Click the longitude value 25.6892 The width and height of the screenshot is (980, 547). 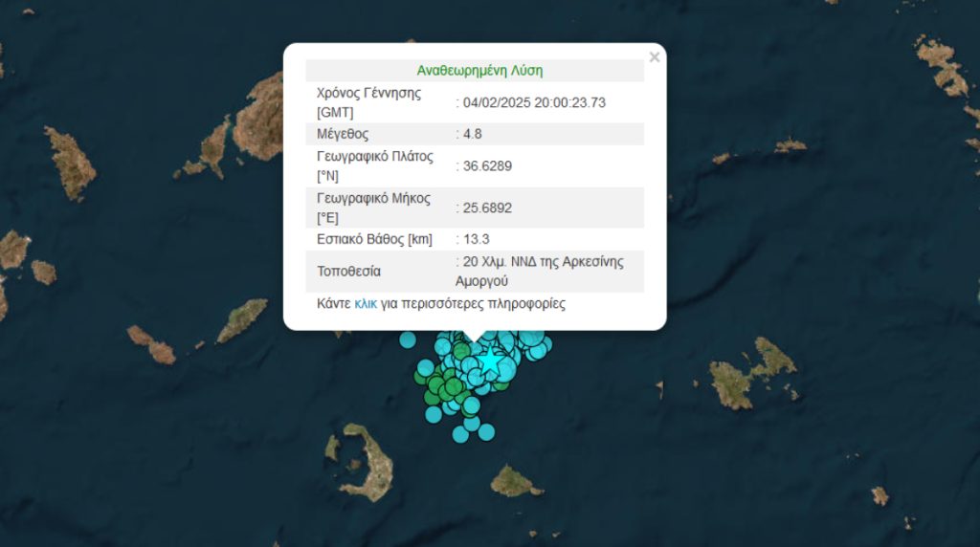pos(487,207)
